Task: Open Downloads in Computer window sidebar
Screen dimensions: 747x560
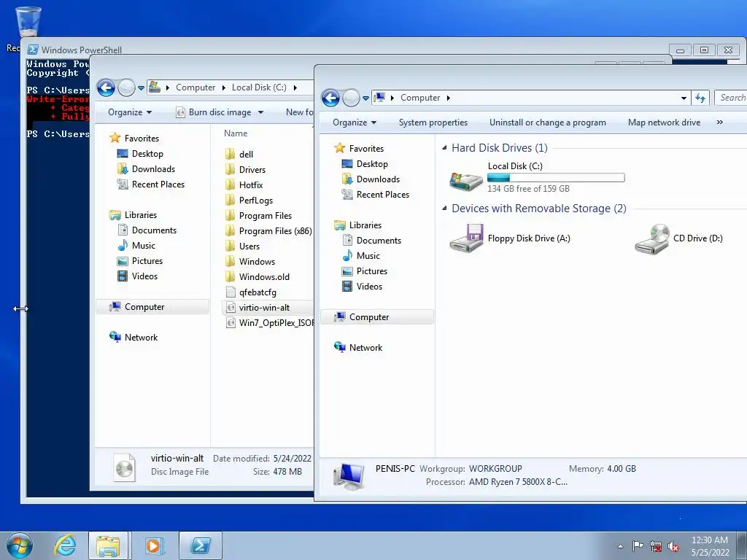Action: coord(378,179)
